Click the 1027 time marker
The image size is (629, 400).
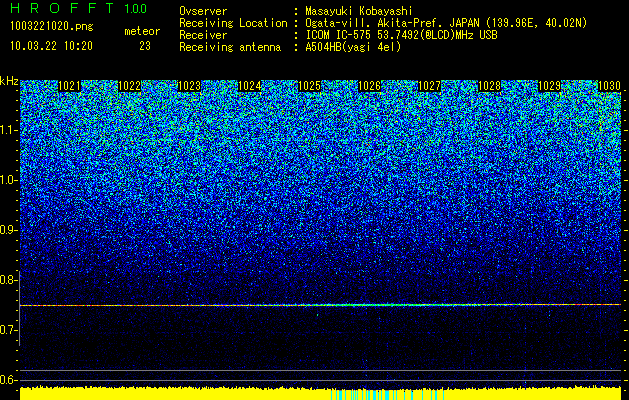coord(429,86)
